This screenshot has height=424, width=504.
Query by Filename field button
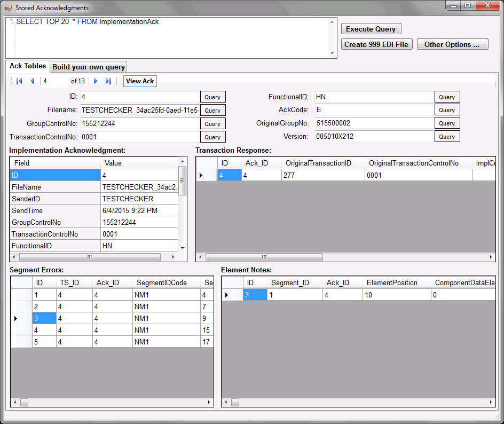click(212, 111)
